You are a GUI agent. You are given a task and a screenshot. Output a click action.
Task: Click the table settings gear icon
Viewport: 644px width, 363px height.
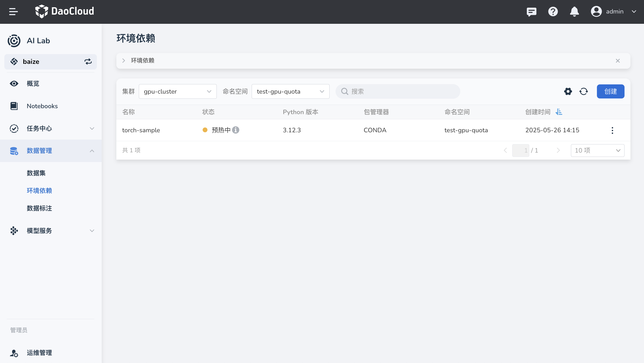pos(568,91)
